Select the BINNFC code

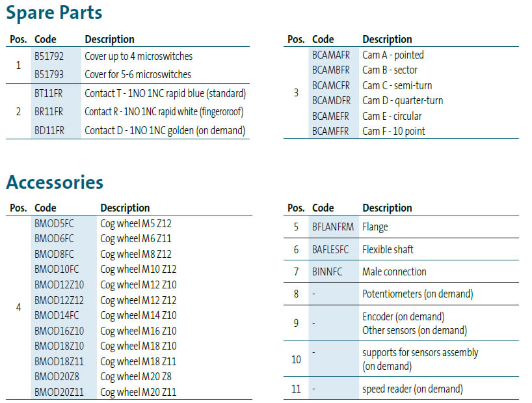[x=326, y=271]
